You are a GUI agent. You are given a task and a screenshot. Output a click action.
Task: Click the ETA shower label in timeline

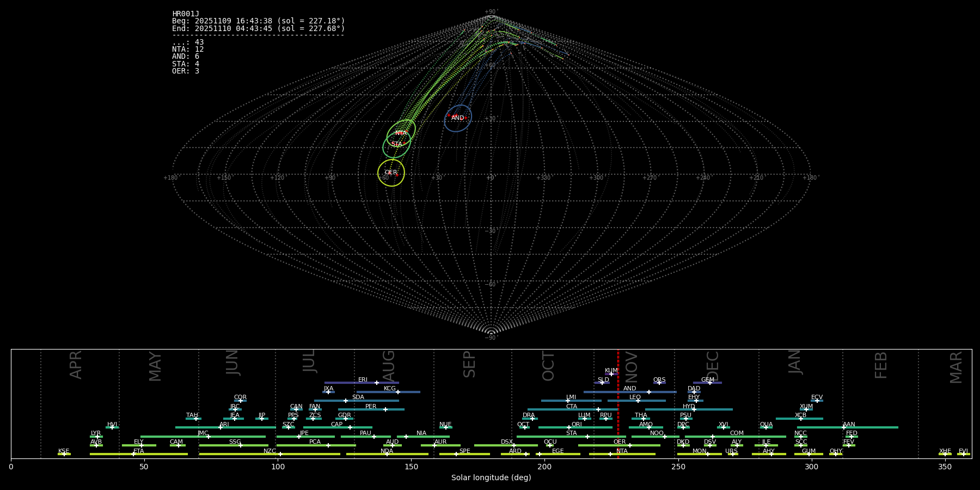(139, 451)
